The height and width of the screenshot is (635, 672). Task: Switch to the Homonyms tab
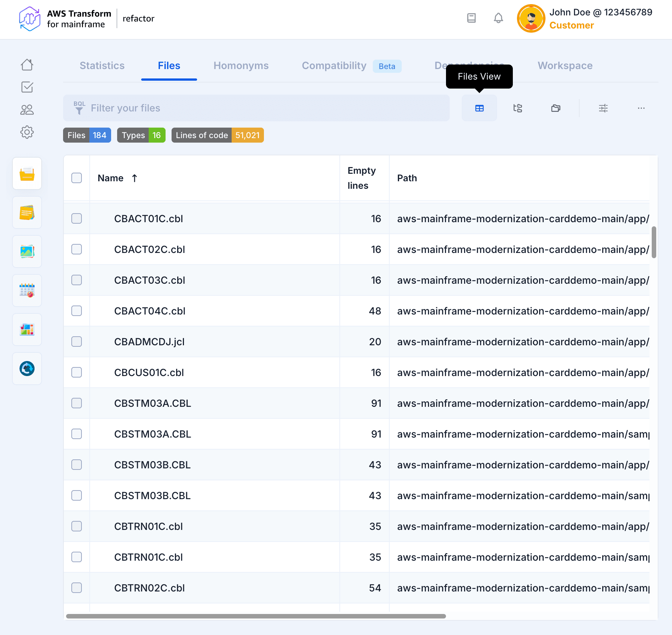pyautogui.click(x=241, y=66)
